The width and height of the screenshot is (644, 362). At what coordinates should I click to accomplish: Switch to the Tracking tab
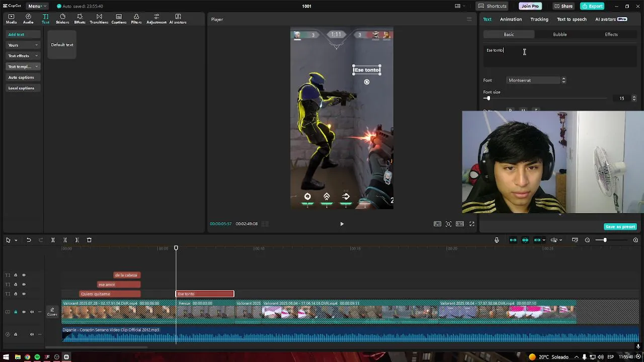pyautogui.click(x=539, y=19)
